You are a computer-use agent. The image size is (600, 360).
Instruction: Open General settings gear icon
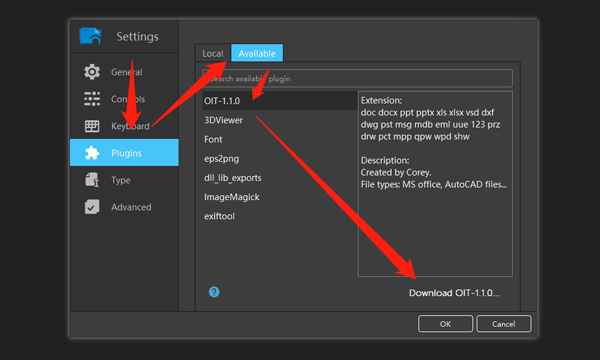(92, 72)
